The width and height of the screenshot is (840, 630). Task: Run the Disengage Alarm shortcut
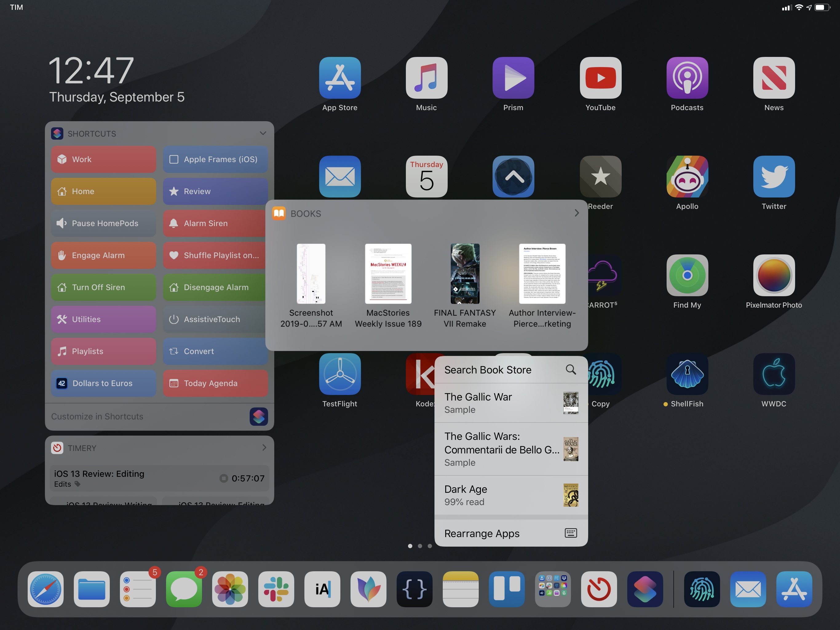pos(215,287)
